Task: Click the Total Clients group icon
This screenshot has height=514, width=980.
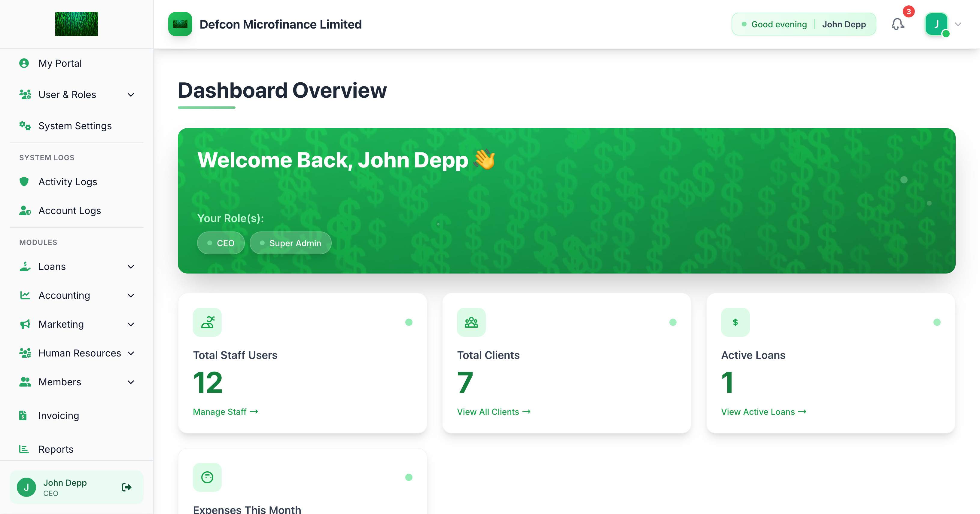Action: 471,322
